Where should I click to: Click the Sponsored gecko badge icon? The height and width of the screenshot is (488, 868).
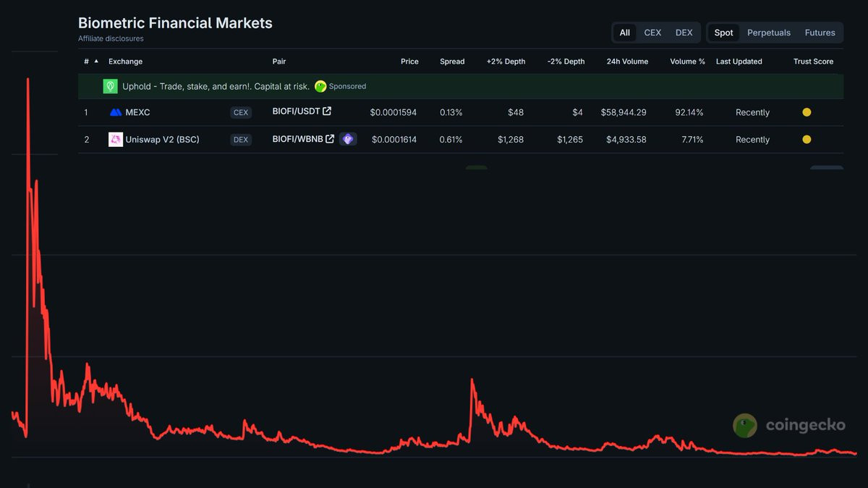320,86
